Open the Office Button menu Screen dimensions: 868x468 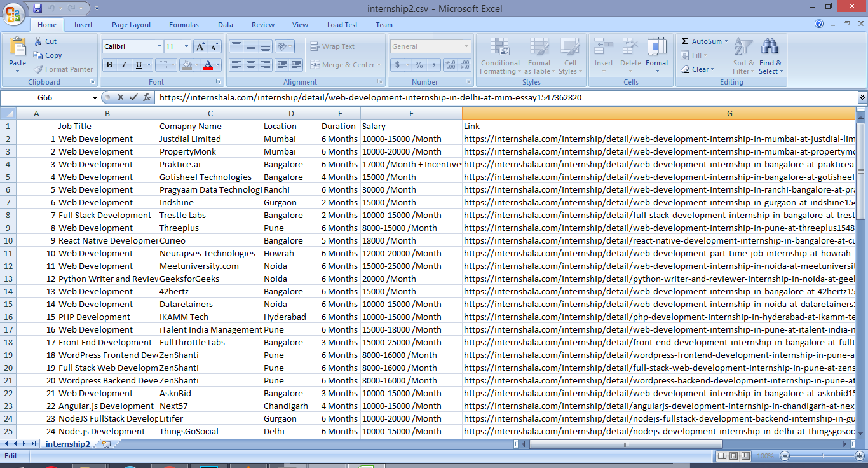(x=14, y=13)
